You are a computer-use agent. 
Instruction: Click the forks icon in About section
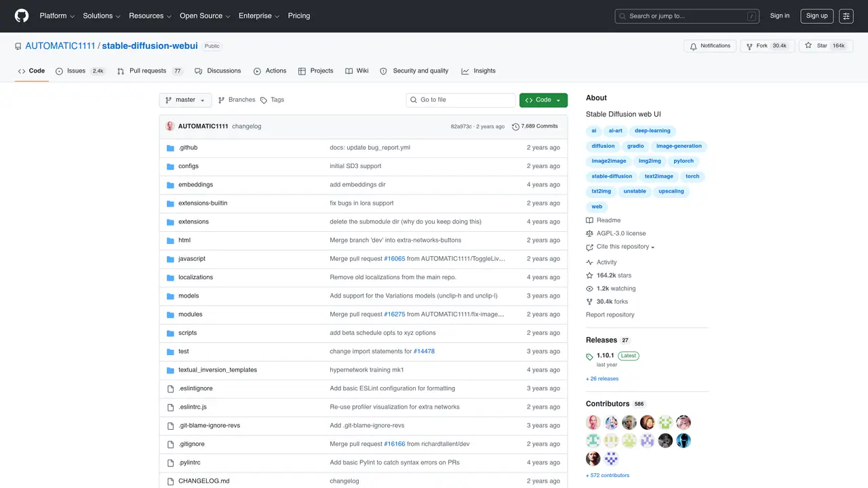point(590,302)
